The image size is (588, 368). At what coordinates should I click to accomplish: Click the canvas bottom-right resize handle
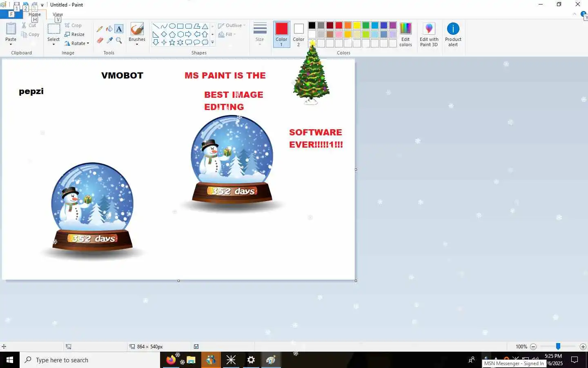356,280
